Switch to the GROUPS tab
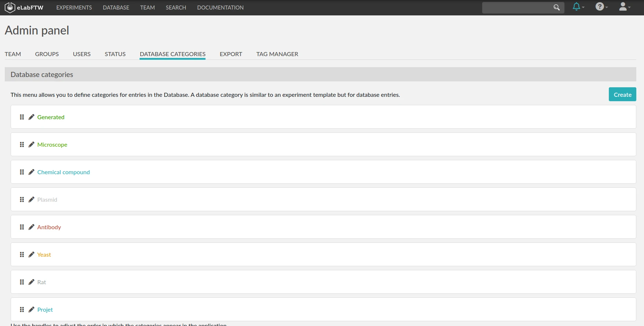This screenshot has width=644, height=326. pos(47,54)
